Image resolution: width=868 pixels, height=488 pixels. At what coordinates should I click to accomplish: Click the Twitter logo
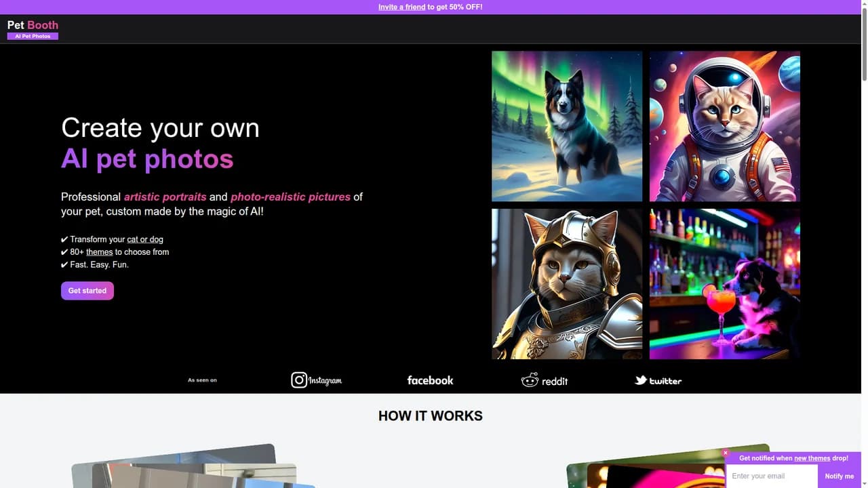[658, 380]
